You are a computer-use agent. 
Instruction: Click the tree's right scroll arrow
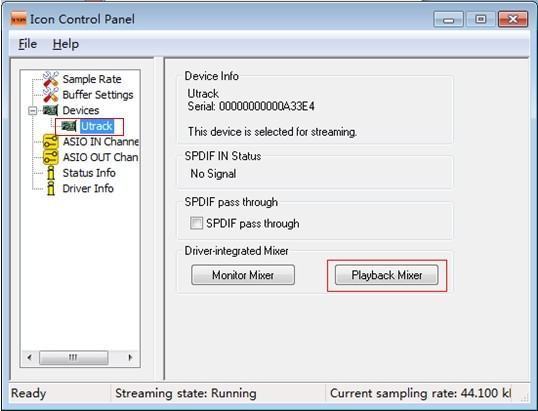coord(130,357)
